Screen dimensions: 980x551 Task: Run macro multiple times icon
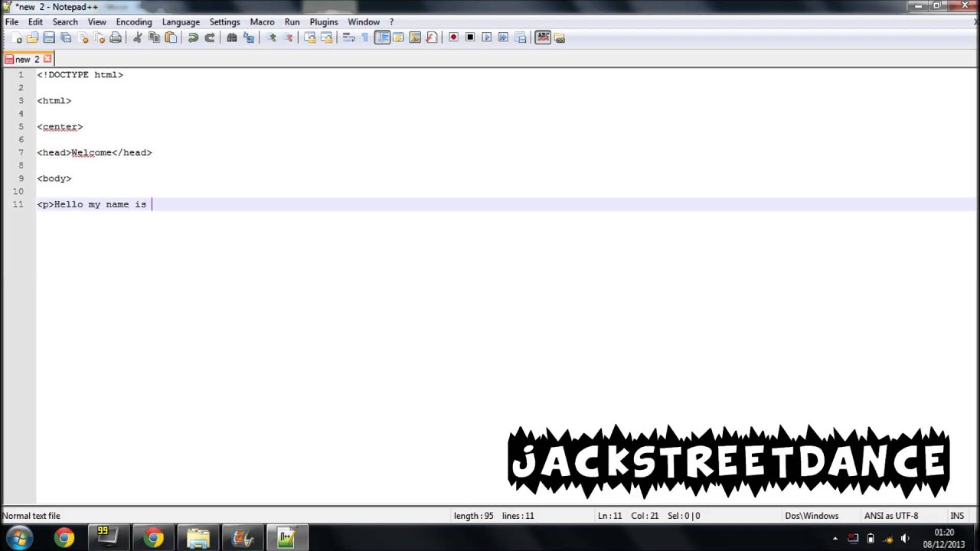point(504,37)
